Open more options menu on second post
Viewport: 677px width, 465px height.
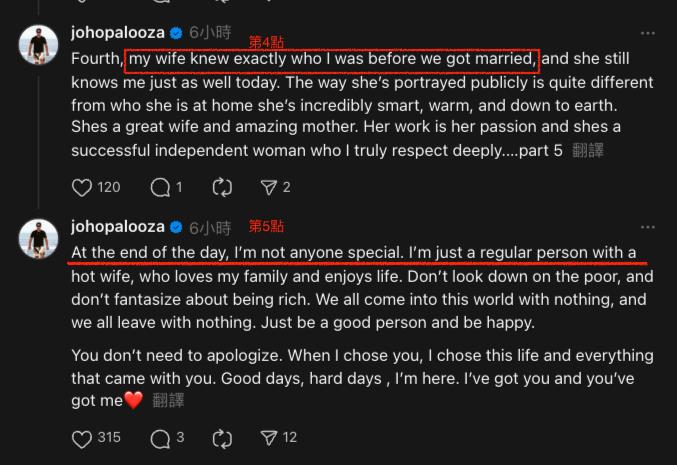click(x=646, y=228)
